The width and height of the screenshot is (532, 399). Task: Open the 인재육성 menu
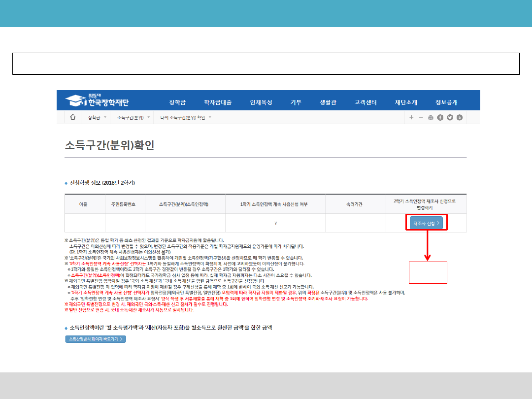pos(261,102)
